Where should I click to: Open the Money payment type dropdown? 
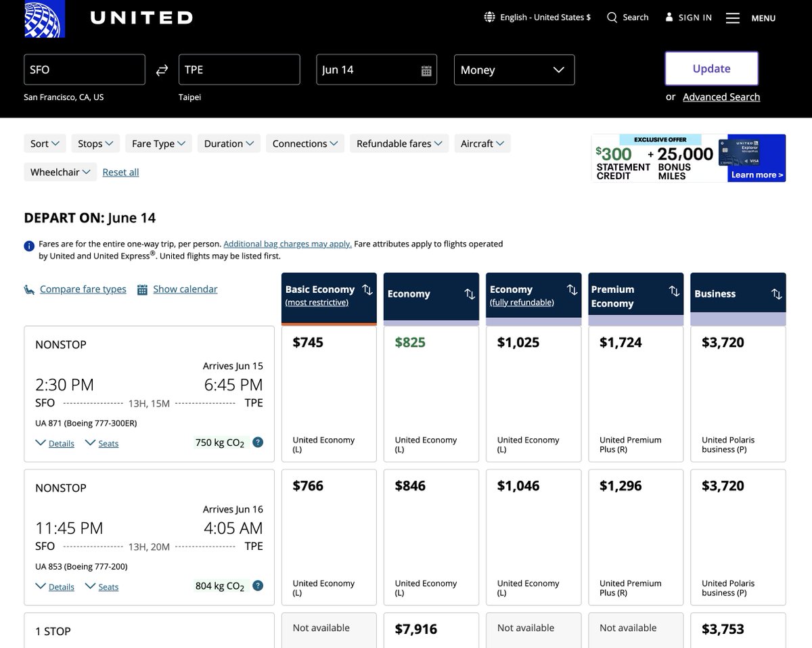coord(514,70)
